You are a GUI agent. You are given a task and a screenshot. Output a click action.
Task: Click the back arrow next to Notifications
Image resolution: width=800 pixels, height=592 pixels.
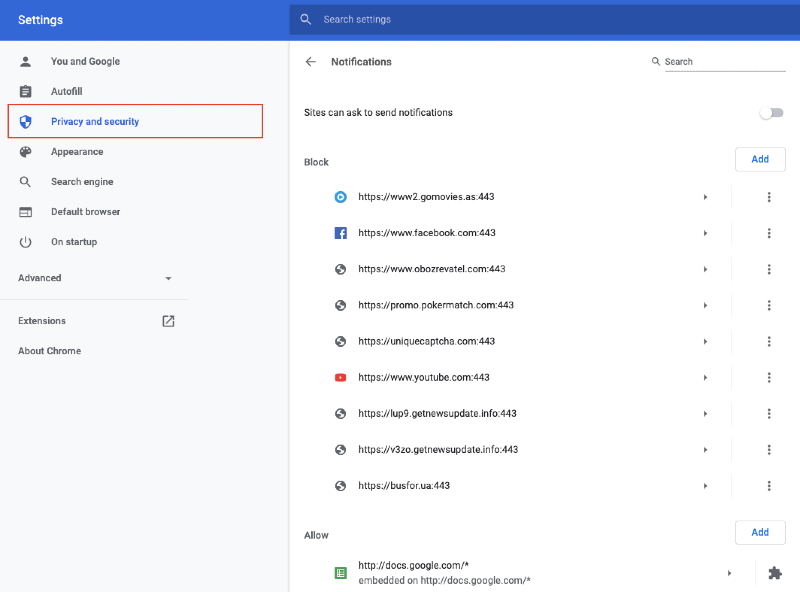311,62
